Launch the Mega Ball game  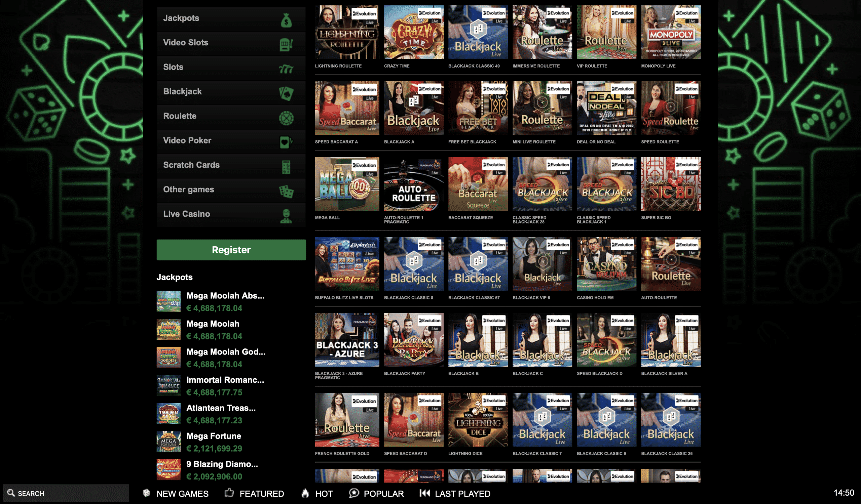coord(347,183)
